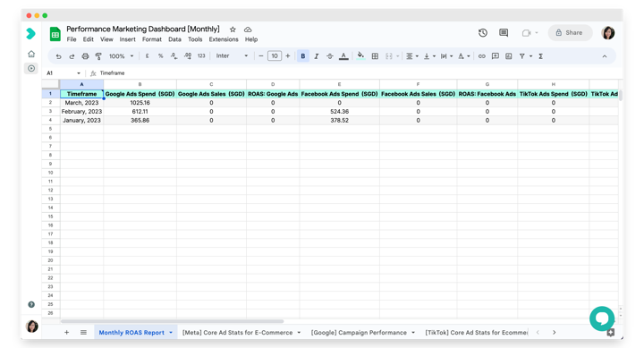Click the Insert link icon

(x=482, y=56)
